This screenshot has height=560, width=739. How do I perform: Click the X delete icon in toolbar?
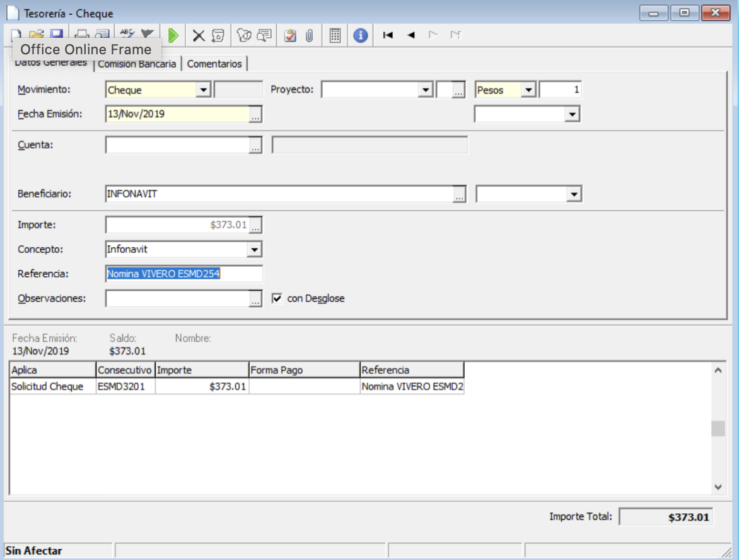click(199, 36)
